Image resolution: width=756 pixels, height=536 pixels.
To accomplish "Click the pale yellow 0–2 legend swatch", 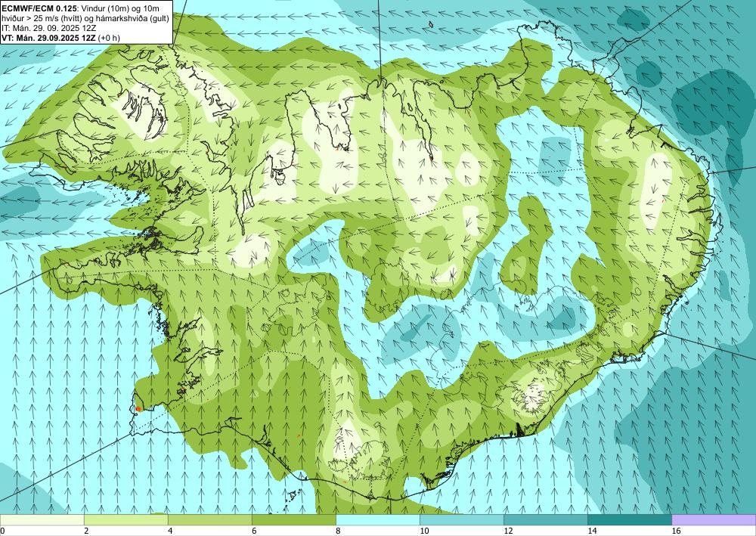I will point(42,519).
